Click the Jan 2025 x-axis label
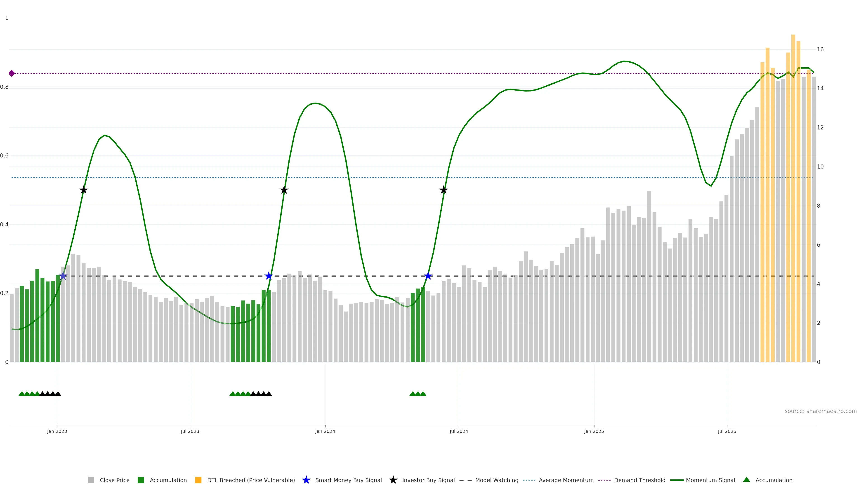 [x=594, y=432]
